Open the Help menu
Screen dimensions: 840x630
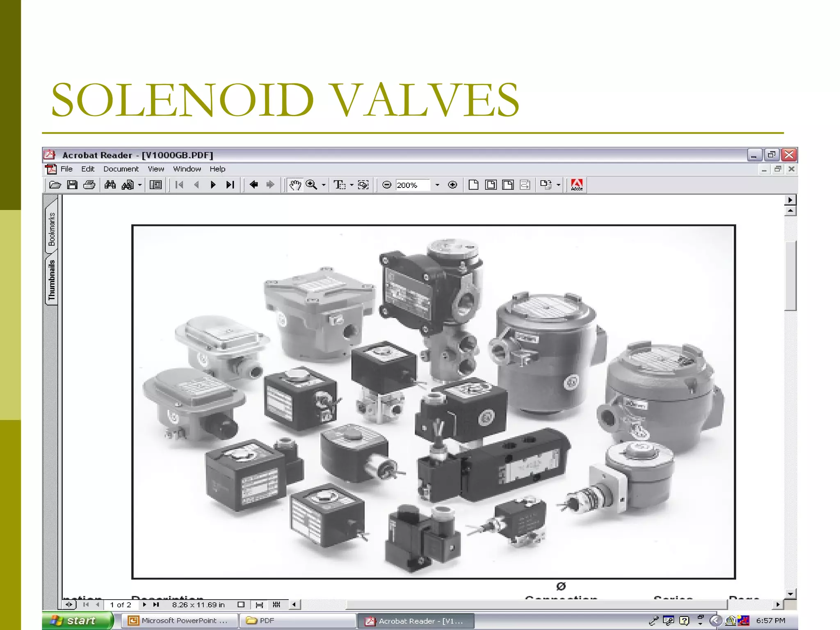217,169
